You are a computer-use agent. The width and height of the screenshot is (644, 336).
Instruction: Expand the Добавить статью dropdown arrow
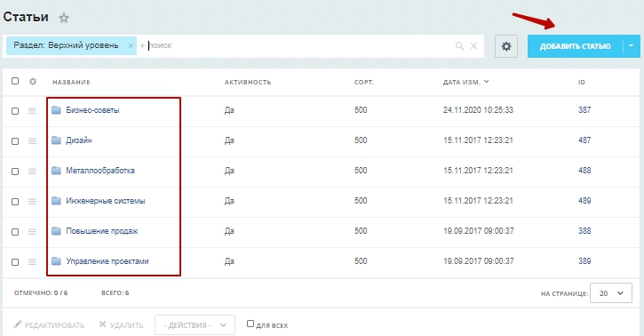point(632,46)
